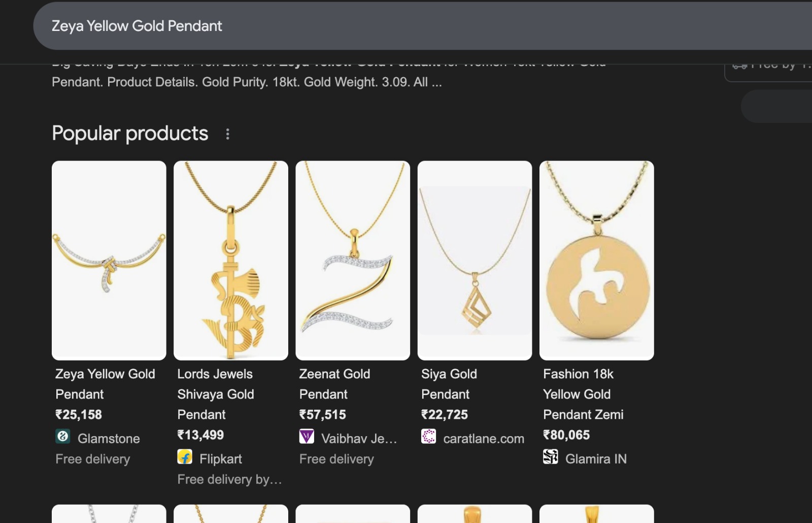Open the Siya Gold Pendant image
812x523 pixels.
(475, 260)
